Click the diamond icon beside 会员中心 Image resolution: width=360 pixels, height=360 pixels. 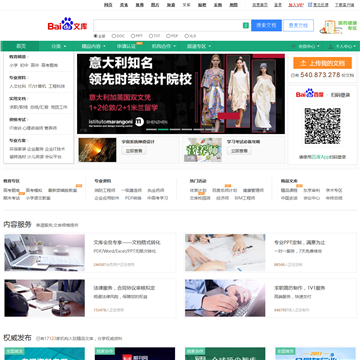(x=293, y=46)
